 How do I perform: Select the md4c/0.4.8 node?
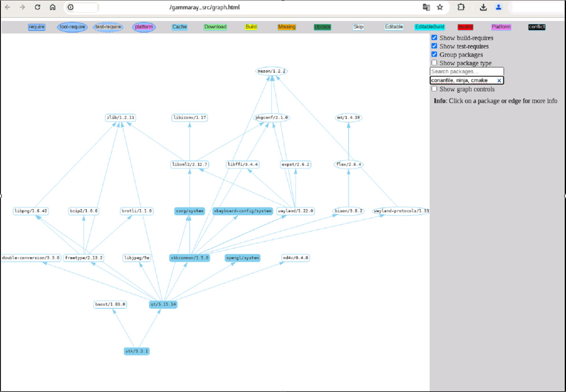pos(295,258)
